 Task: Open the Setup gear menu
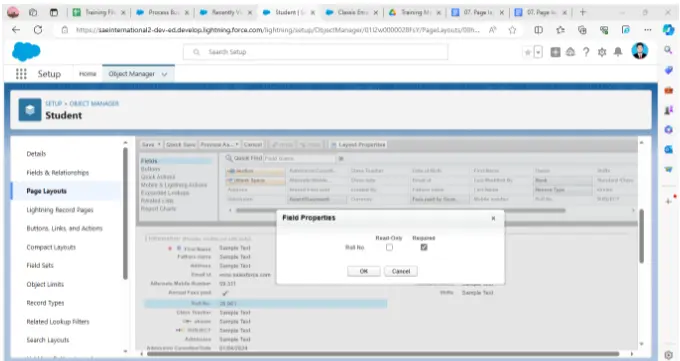click(602, 53)
